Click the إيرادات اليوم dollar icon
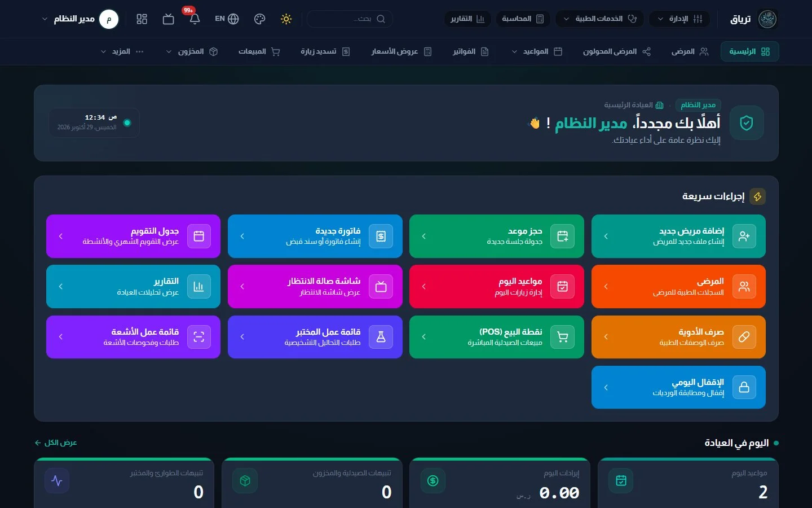 click(433, 480)
